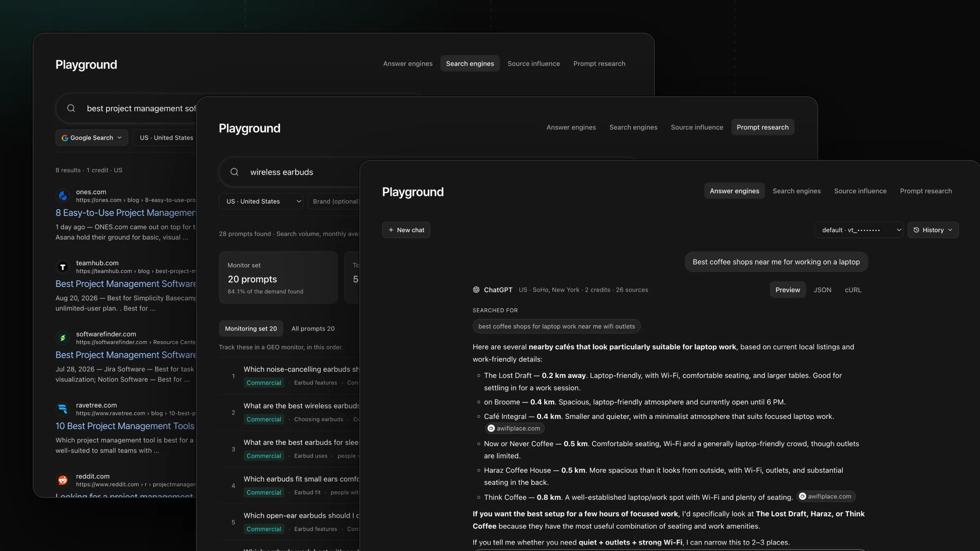Click the Google logo in the Google Search selector
The width and height of the screenshot is (980, 551).
[x=65, y=138]
